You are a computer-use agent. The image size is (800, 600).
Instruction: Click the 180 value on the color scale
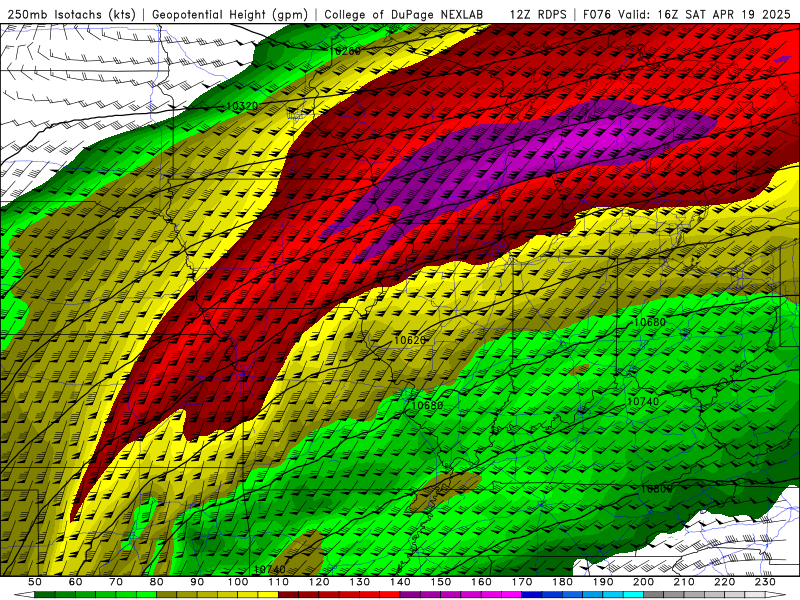(x=562, y=582)
